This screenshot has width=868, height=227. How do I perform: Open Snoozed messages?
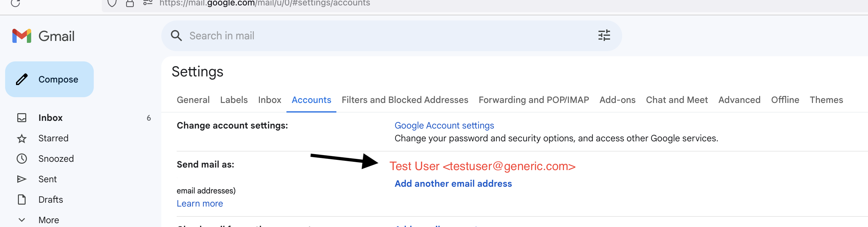click(x=56, y=159)
